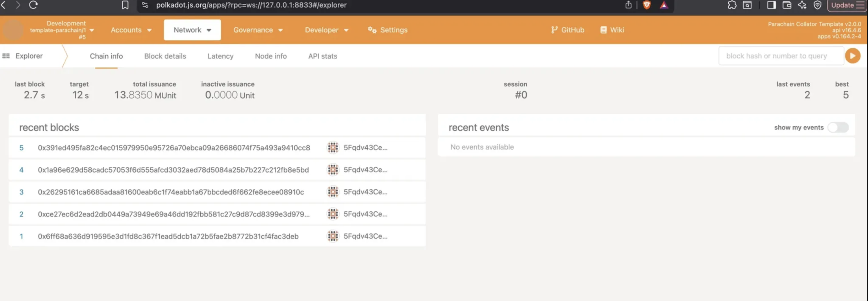
Task: Click the chain logo circle at top left
Action: tap(13, 30)
